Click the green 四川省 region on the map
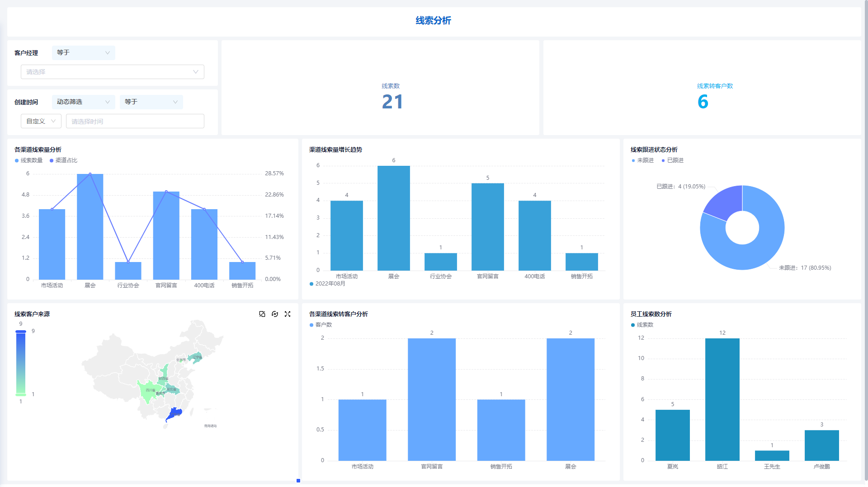Viewport: 868px width, 487px height. pyautogui.click(x=148, y=392)
